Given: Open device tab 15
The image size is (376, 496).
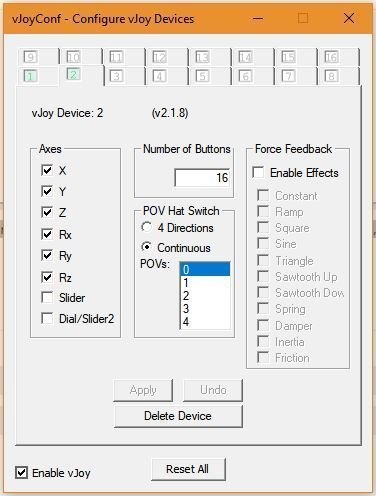Looking at the screenshot, I should click(296, 57).
